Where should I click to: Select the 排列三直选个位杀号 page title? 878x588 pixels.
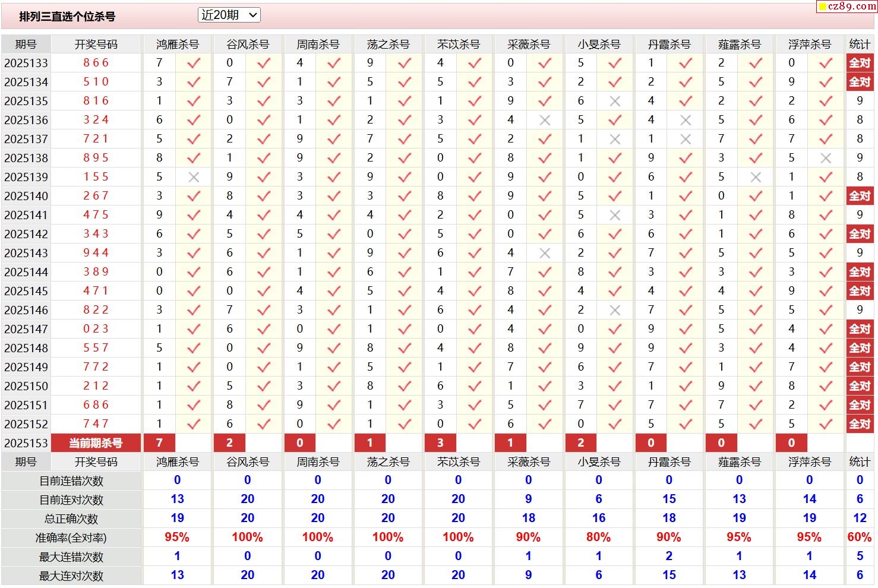pos(67,17)
